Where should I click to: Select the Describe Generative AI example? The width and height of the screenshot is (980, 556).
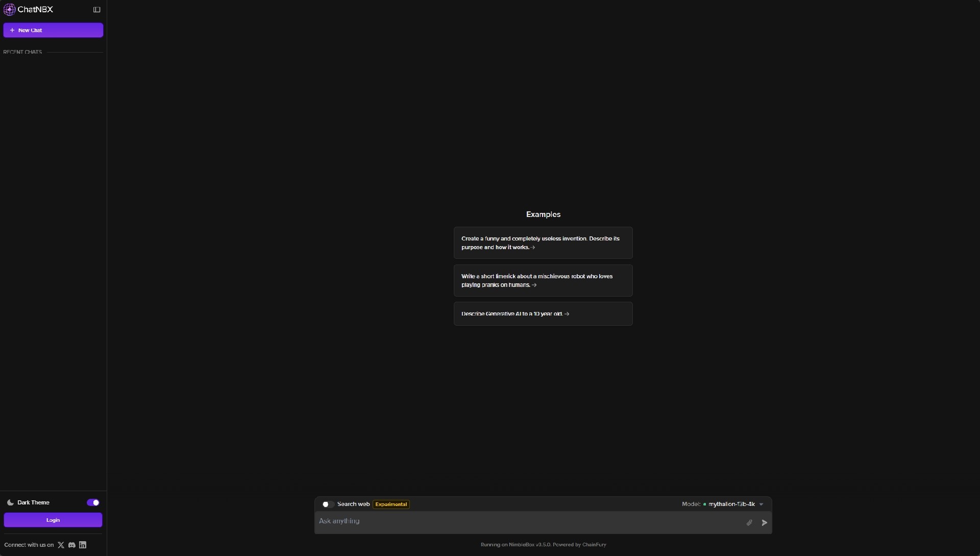pos(543,314)
